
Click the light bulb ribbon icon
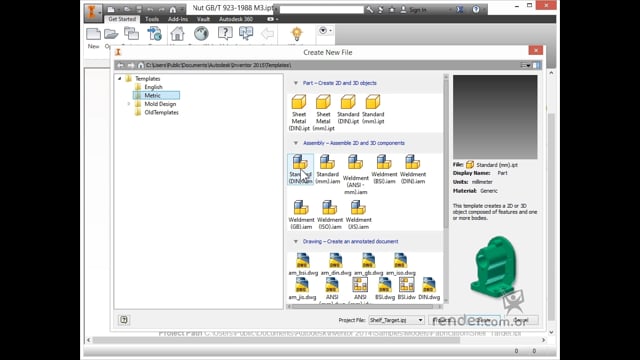[296, 34]
